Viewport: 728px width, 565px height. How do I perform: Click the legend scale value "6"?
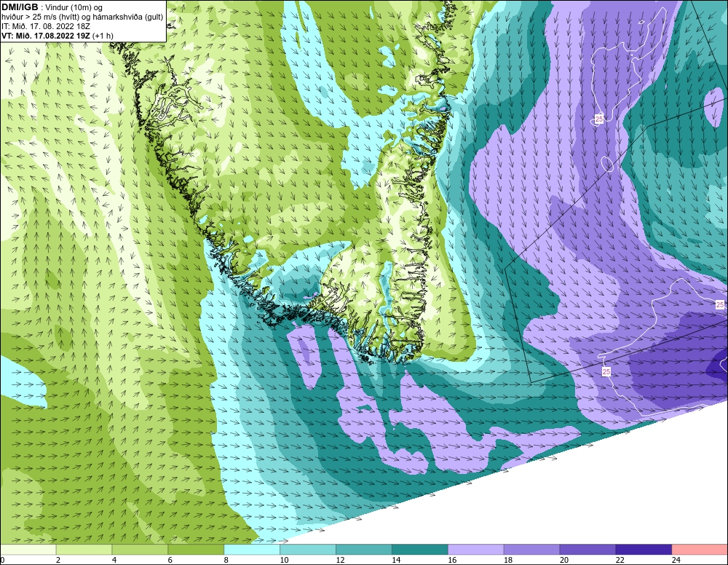[170, 560]
